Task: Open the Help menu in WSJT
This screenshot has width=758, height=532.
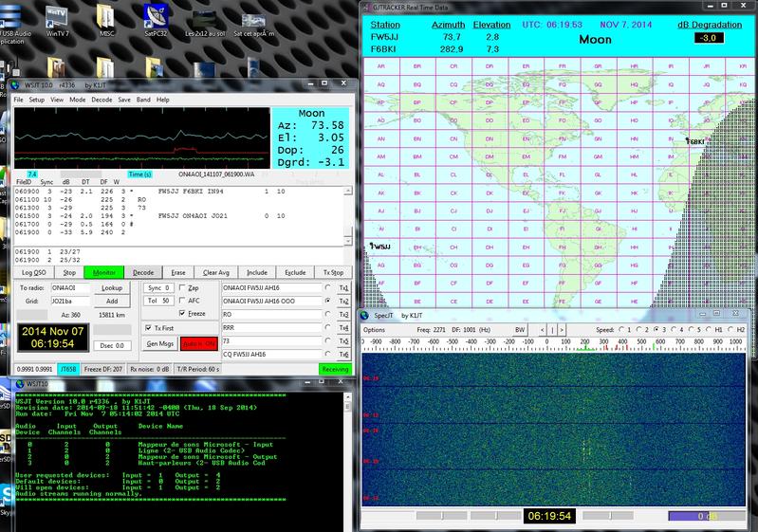Action: pos(163,100)
